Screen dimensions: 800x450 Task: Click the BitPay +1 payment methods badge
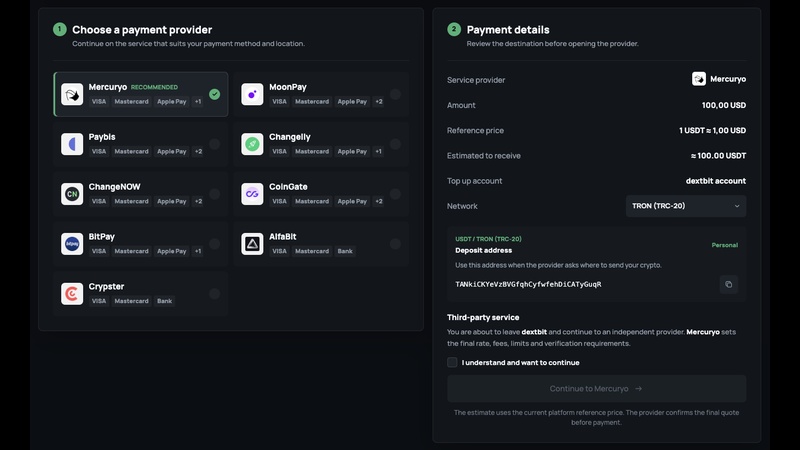point(198,251)
